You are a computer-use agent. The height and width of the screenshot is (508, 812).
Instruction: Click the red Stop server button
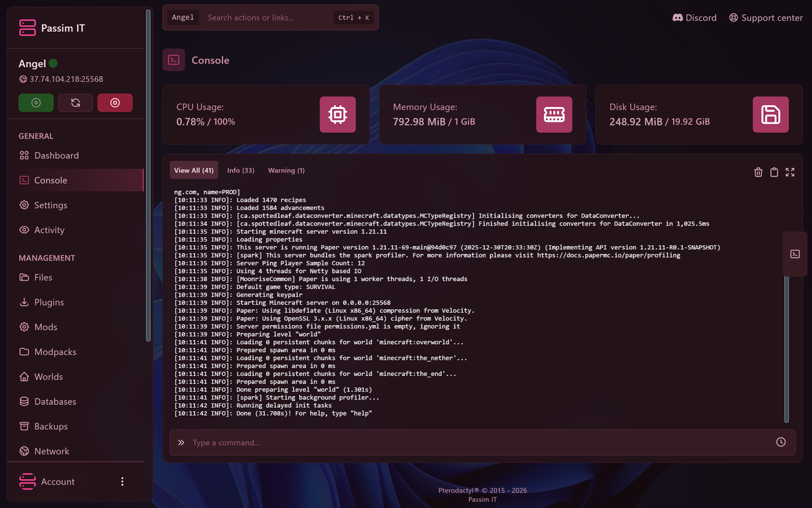[115, 103]
